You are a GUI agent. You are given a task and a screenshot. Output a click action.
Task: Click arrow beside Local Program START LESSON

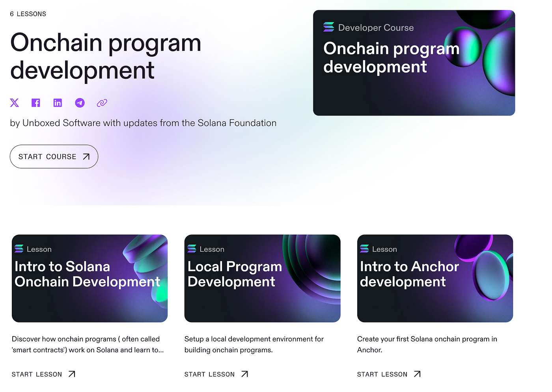[x=244, y=374]
